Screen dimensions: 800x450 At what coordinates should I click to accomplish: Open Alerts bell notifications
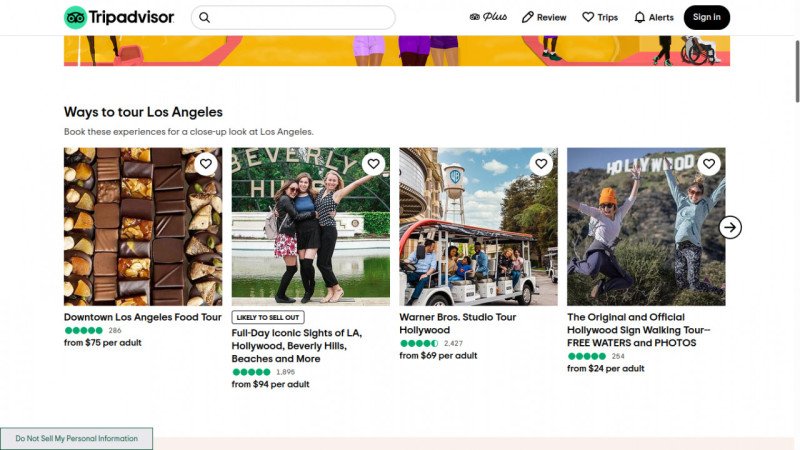click(x=654, y=17)
